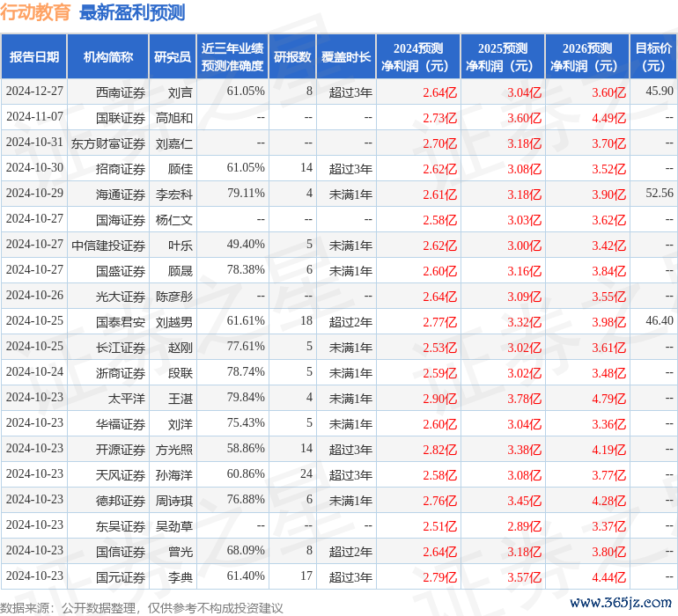
Task: Click analyst name 刘嘉仁
Action: point(173,143)
